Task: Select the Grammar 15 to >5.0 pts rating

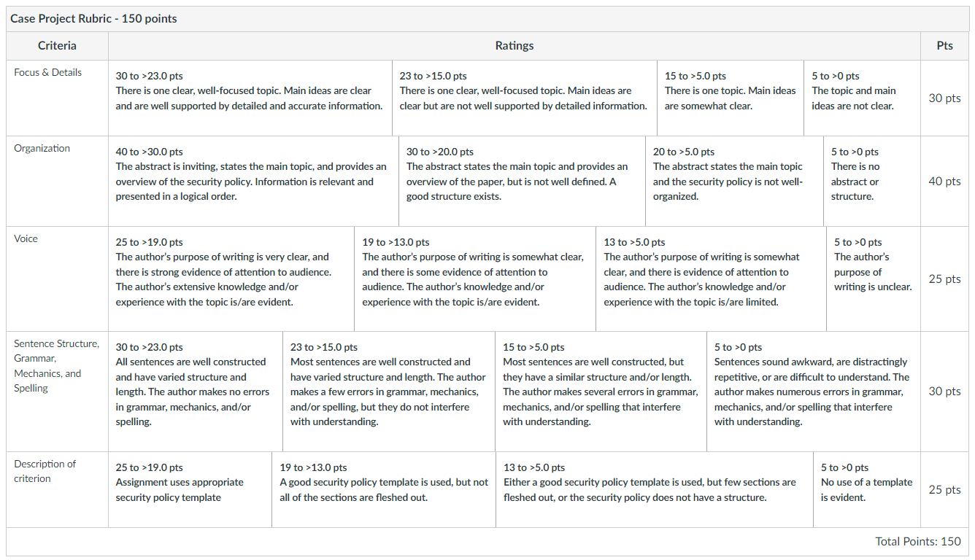Action: [601, 392]
